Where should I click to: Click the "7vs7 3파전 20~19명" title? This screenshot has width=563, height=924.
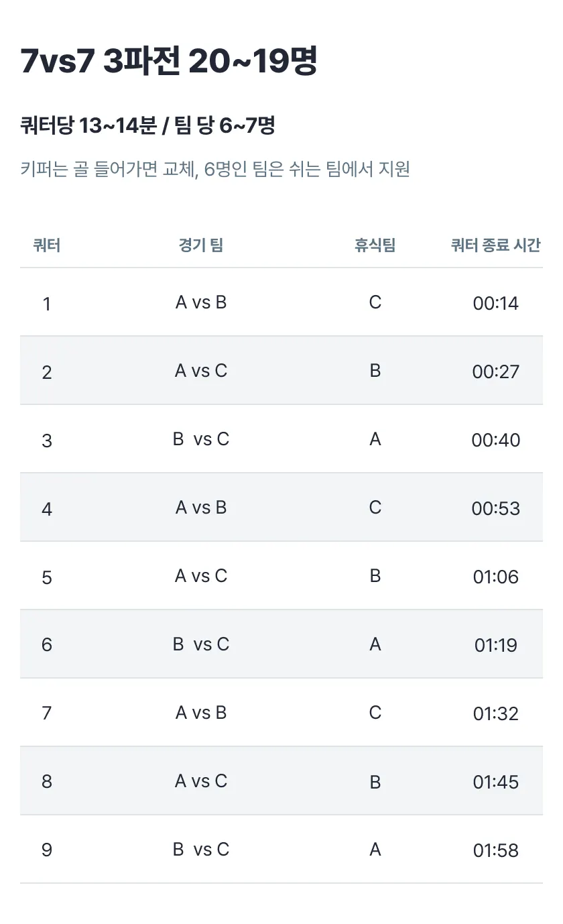168,62
